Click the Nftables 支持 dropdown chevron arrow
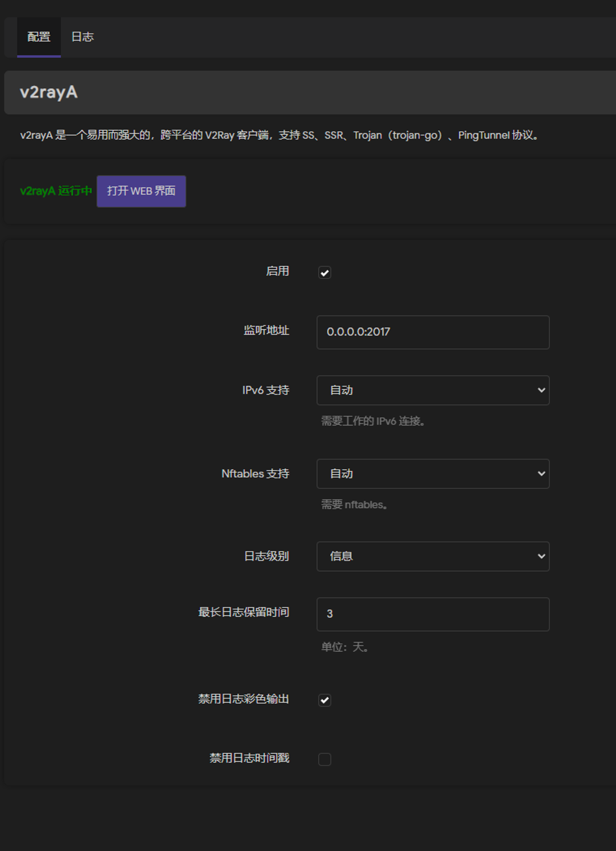Screen dimensions: 616x851 [541, 474]
